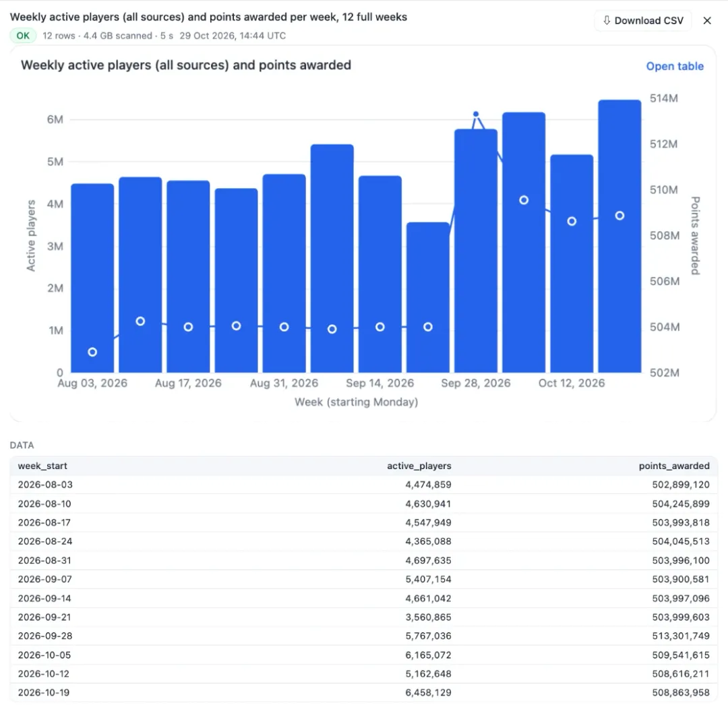Select the 2026-09-14 week cell

[x=44, y=599]
